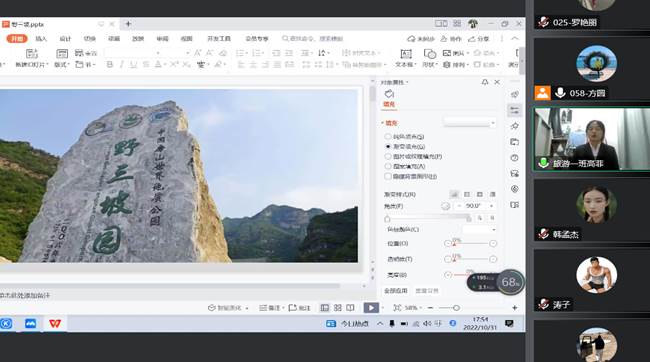Screen dimensions: 650x362
Task: Open the 插入 (Insert) ribbon tab
Action: tap(41, 39)
